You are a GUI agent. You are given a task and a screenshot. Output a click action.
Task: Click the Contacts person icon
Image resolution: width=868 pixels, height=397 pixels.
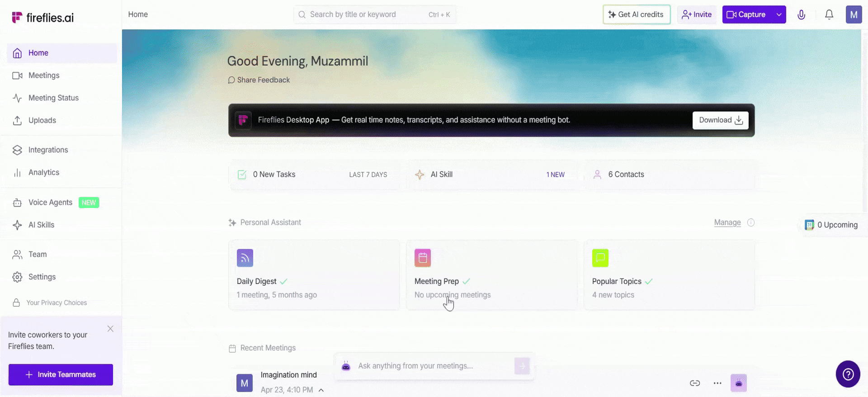597,175
